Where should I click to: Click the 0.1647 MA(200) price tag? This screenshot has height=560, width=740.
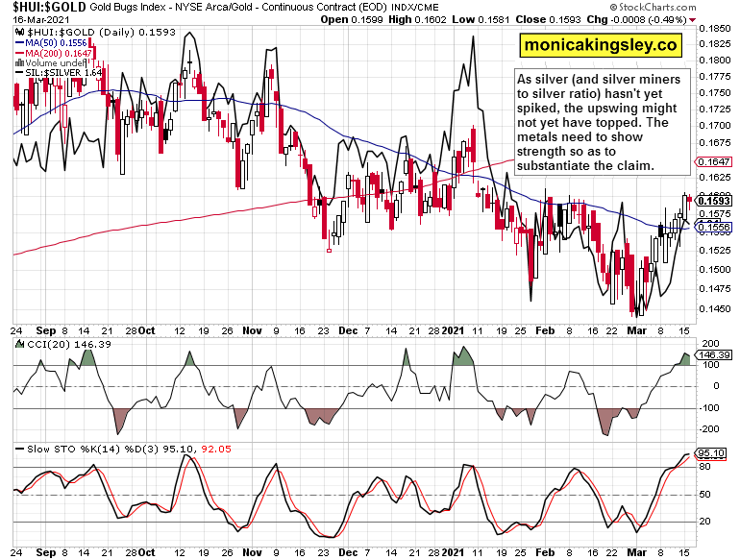point(715,162)
